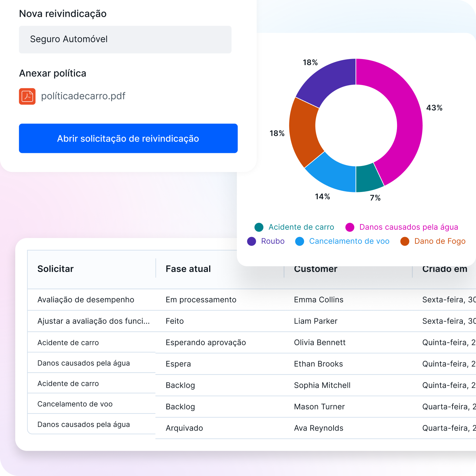Click customer name Emma Collins
Image resolution: width=476 pixels, height=476 pixels.
319,300
